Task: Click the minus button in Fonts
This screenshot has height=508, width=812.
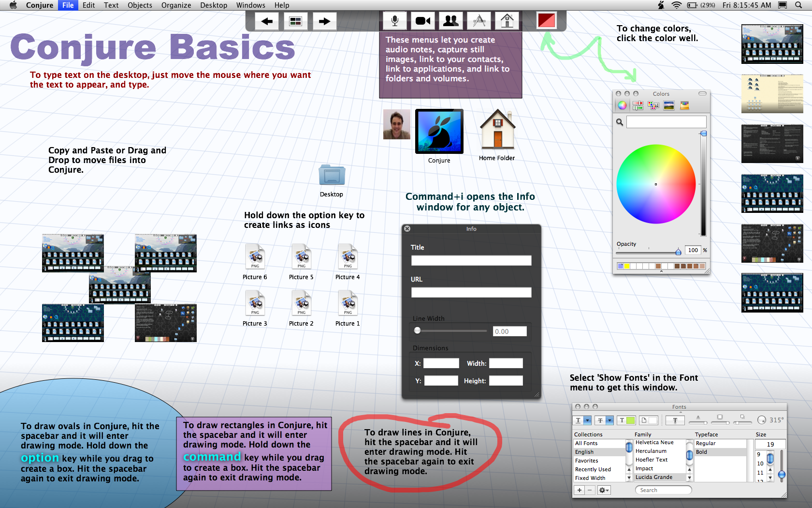Action: 590,490
